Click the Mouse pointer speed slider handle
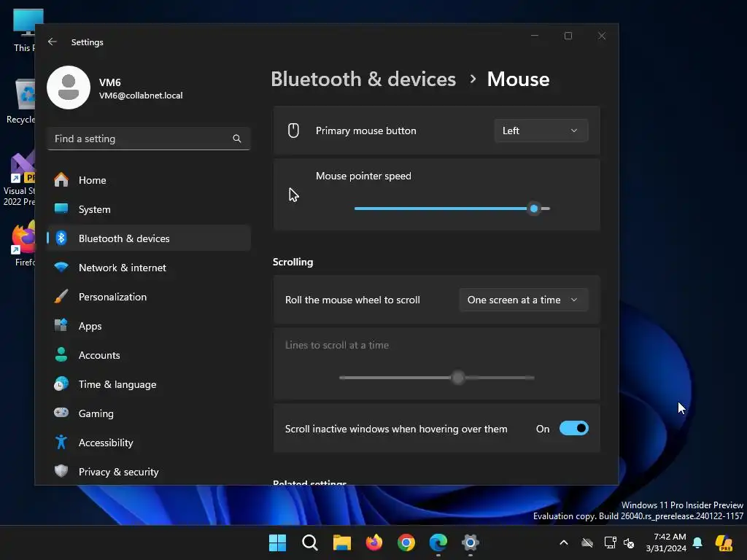Image resolution: width=747 pixels, height=560 pixels. (534, 209)
